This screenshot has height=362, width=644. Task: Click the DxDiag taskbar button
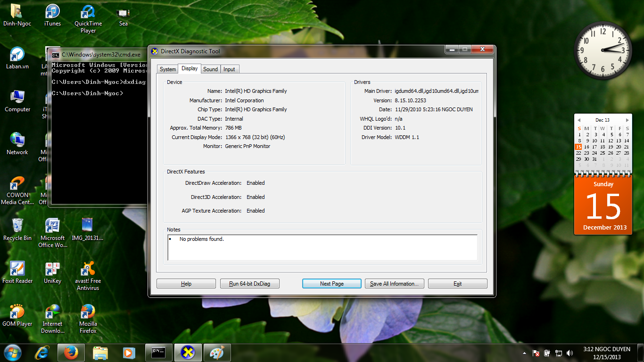tap(188, 353)
